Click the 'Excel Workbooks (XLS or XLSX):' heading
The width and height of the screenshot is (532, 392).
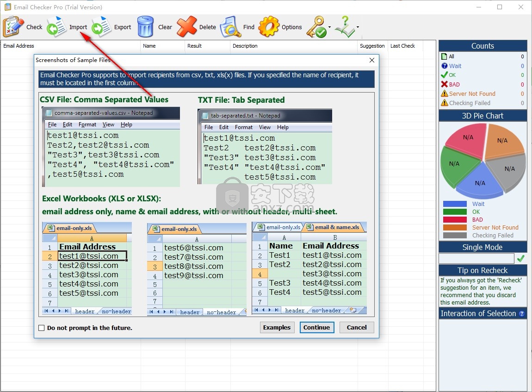click(101, 199)
